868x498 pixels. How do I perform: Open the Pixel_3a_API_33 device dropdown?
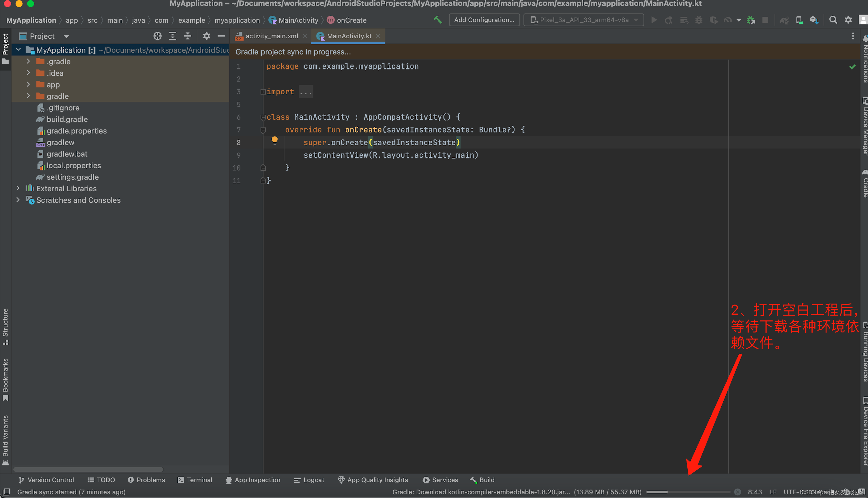tap(583, 20)
